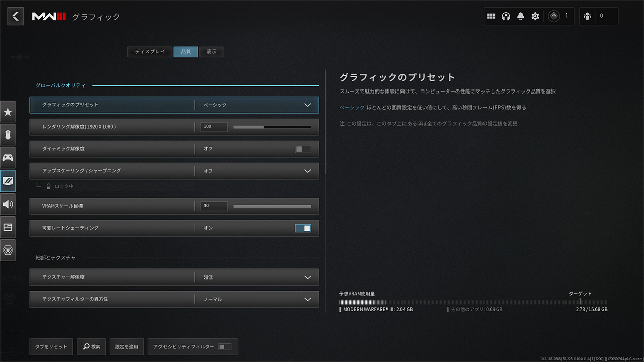Click the settings list scrollbar
This screenshot has width=644, height=362.
click(x=326, y=123)
